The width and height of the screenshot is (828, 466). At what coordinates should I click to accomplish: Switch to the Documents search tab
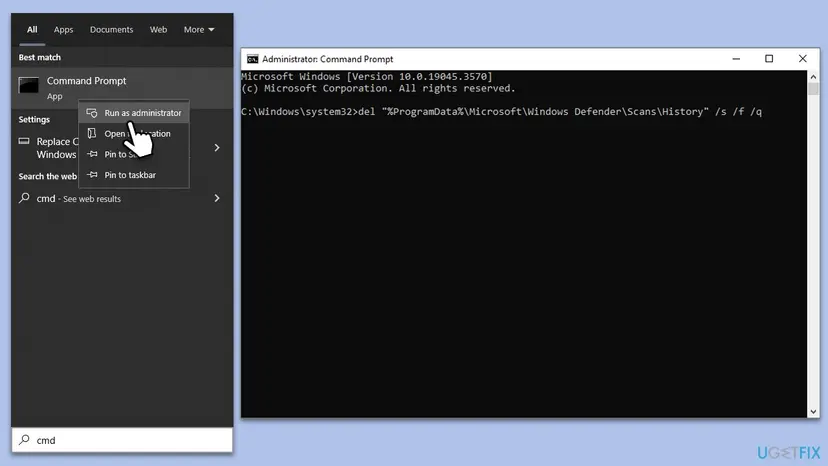pos(111,30)
